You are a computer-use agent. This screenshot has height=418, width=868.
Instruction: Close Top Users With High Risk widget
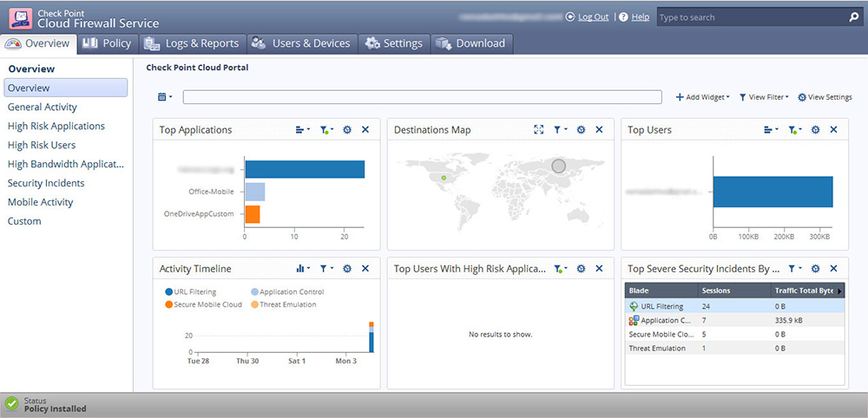599,269
